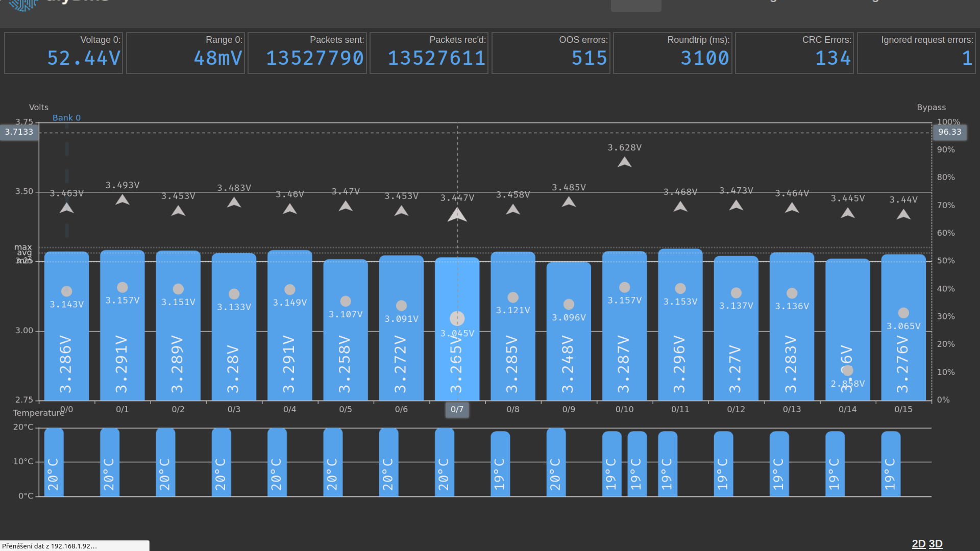Click the Roundtrip (ms) 3100 stat box
This screenshot has height=551, width=980.
[672, 53]
